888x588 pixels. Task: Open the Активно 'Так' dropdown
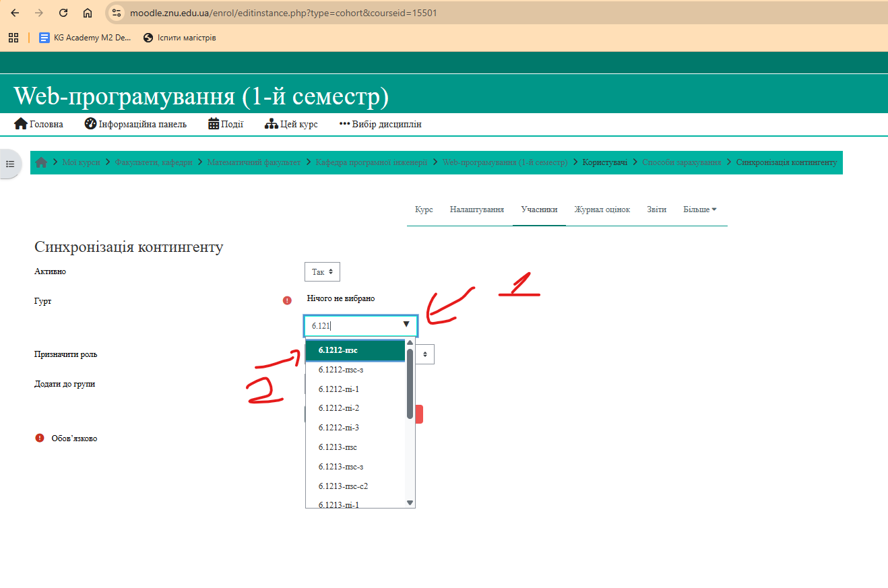click(322, 272)
